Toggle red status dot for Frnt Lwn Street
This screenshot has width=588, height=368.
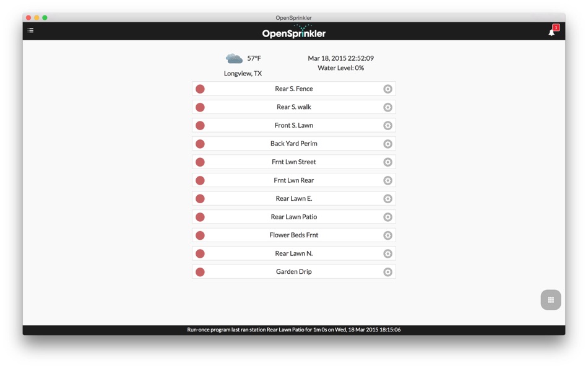201,162
